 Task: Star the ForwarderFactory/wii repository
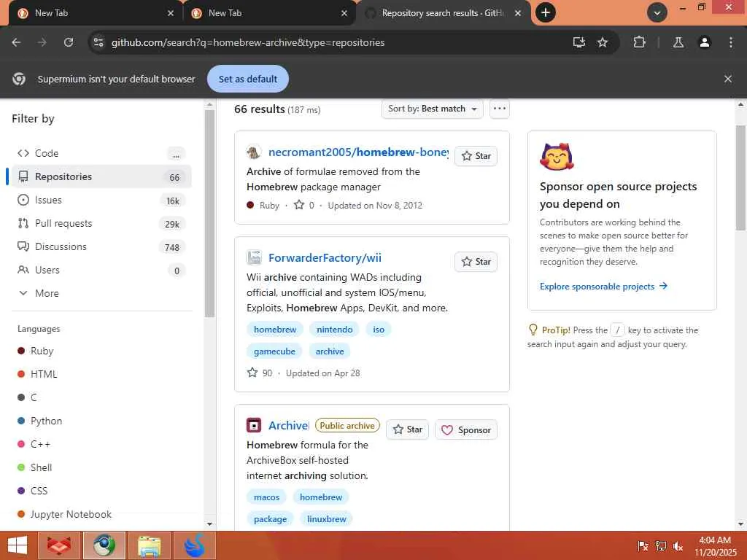(476, 262)
